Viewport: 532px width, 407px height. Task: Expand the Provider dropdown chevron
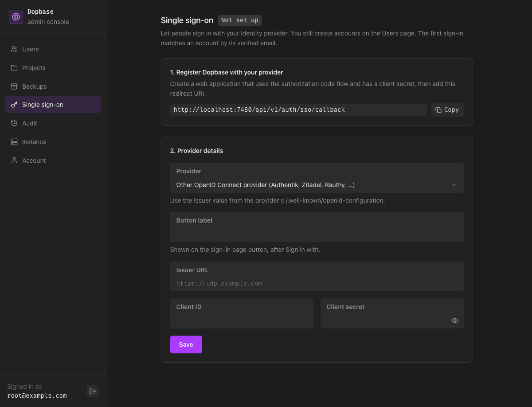tap(454, 185)
